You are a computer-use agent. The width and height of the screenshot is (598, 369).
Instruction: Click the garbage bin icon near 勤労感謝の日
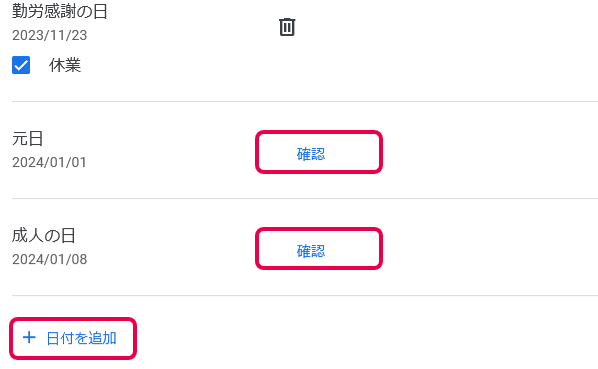tap(287, 27)
